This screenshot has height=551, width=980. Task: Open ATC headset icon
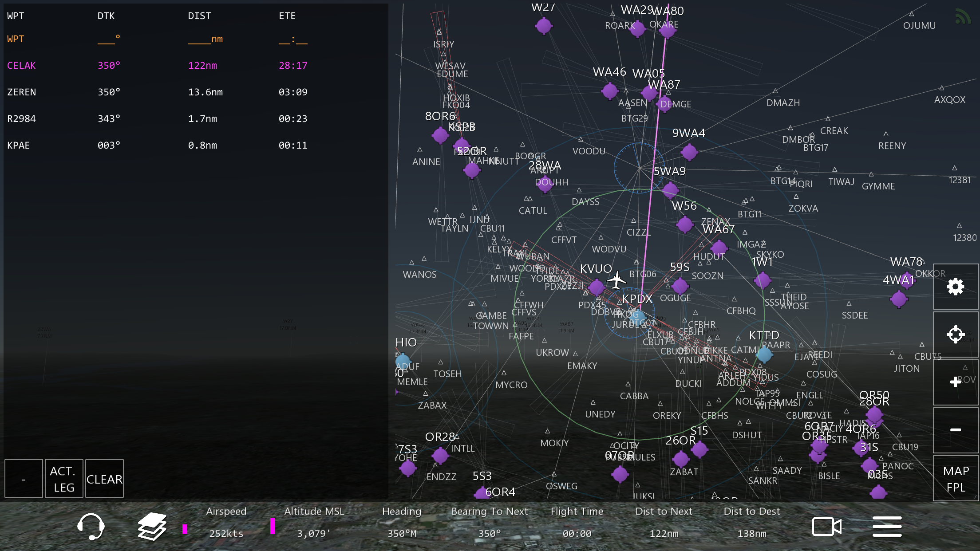point(91,527)
